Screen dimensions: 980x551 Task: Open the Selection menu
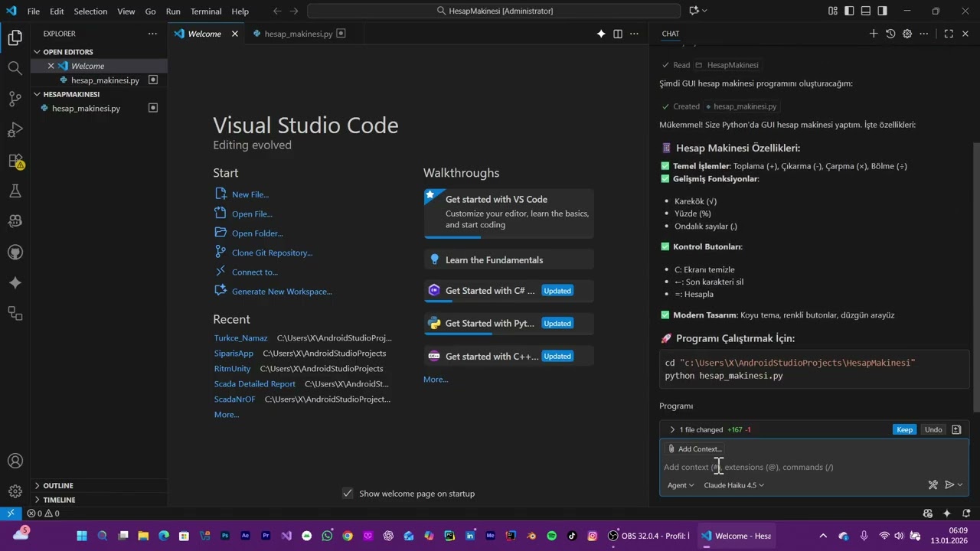(x=90, y=11)
